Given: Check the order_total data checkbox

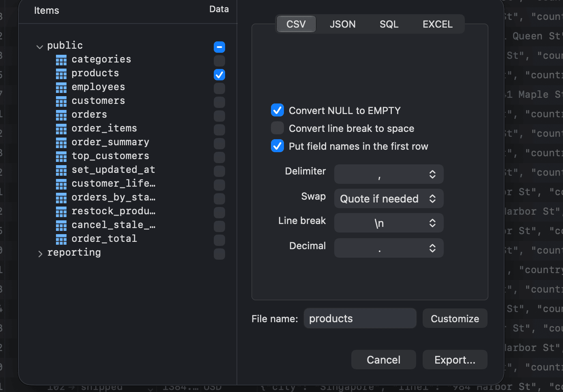Looking at the screenshot, I should click(x=219, y=240).
